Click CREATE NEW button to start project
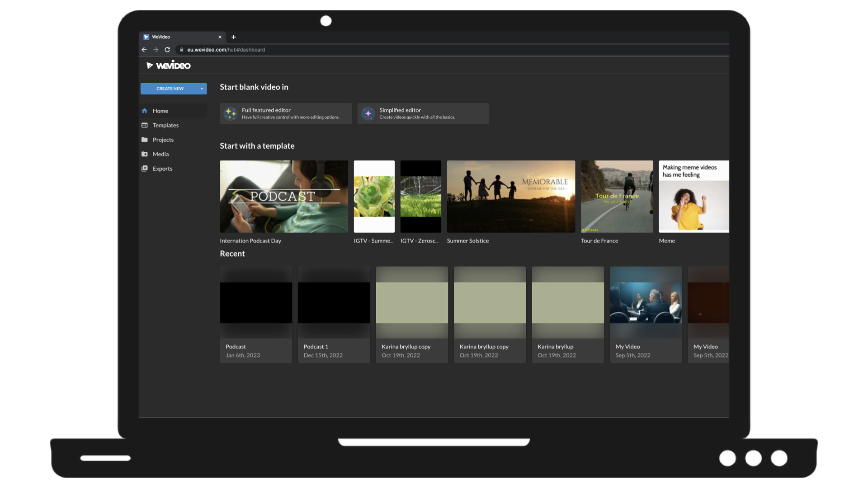This screenshot has width=868, height=488. click(170, 88)
